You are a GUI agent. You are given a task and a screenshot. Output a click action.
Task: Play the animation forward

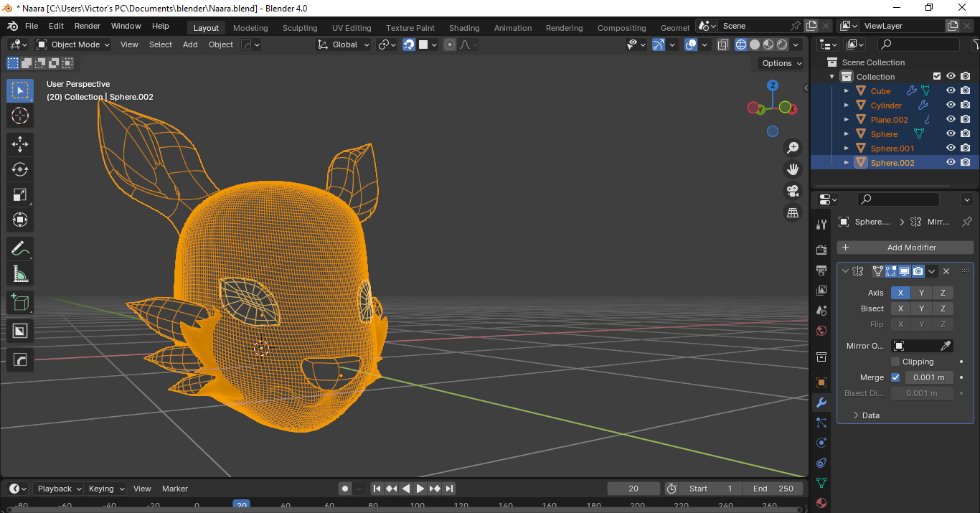[x=420, y=489]
